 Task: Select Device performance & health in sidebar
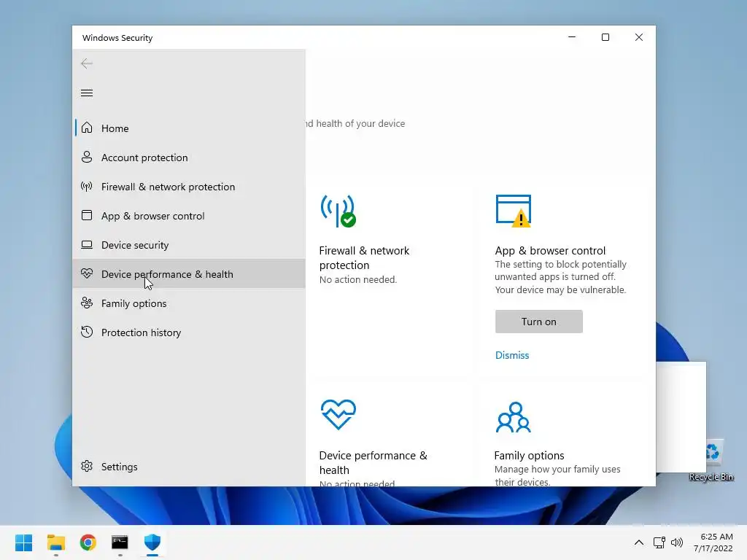189,274
